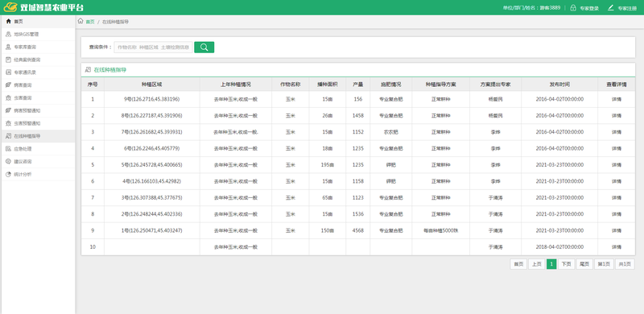This screenshot has height=314, width=644.
Task: Click the 种植区域 column header
Action: [x=152, y=85]
